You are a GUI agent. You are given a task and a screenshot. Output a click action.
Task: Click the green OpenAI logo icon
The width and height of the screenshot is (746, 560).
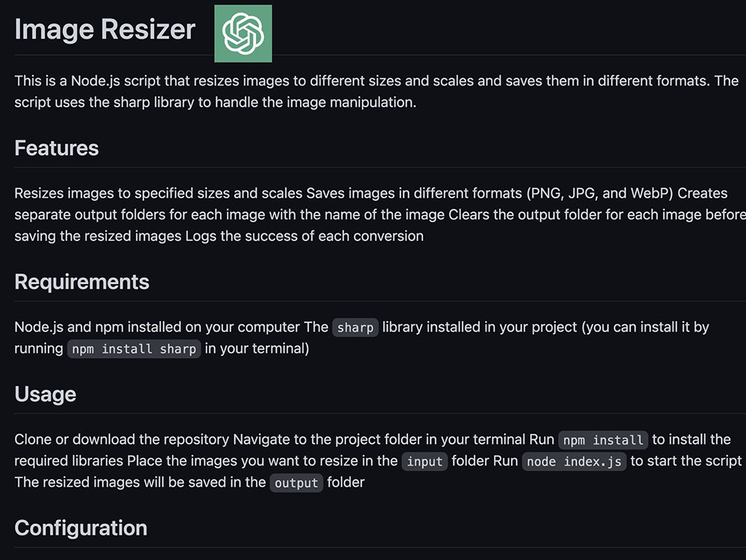click(242, 34)
